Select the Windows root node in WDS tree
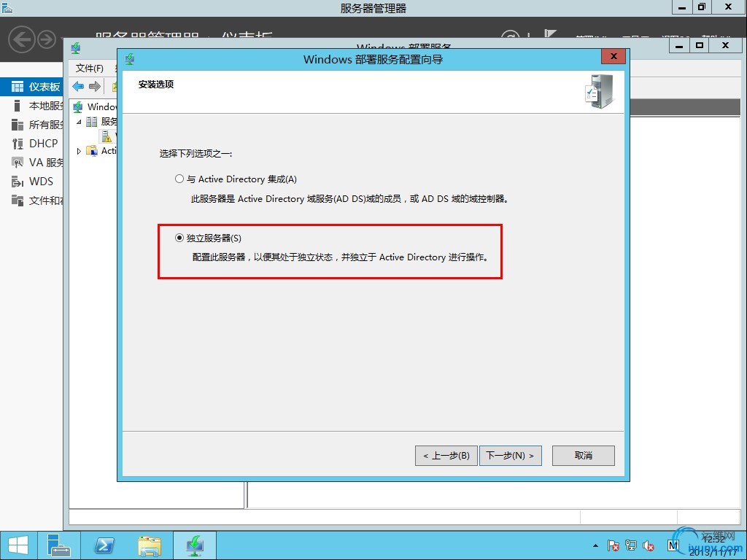 pyautogui.click(x=96, y=106)
